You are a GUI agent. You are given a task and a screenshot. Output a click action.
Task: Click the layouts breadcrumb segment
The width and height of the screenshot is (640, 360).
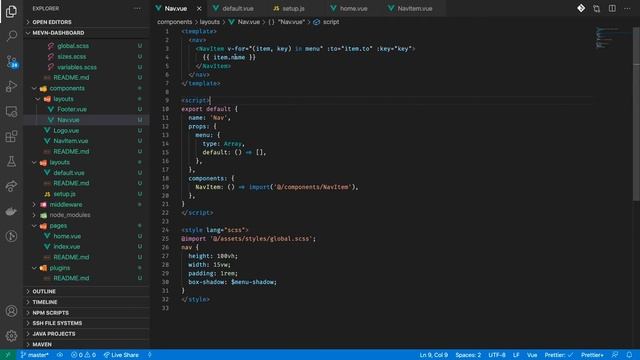pyautogui.click(x=209, y=22)
